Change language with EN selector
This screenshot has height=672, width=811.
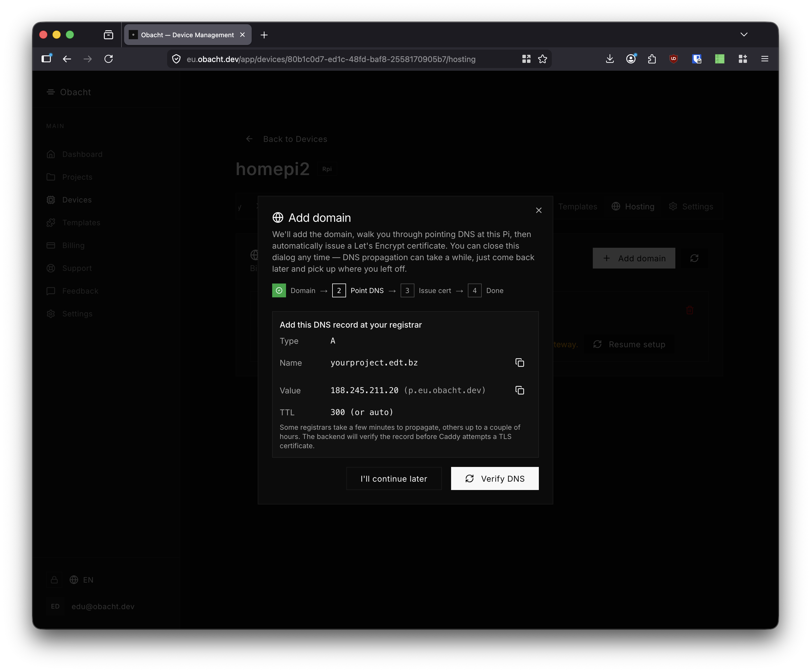(81, 580)
